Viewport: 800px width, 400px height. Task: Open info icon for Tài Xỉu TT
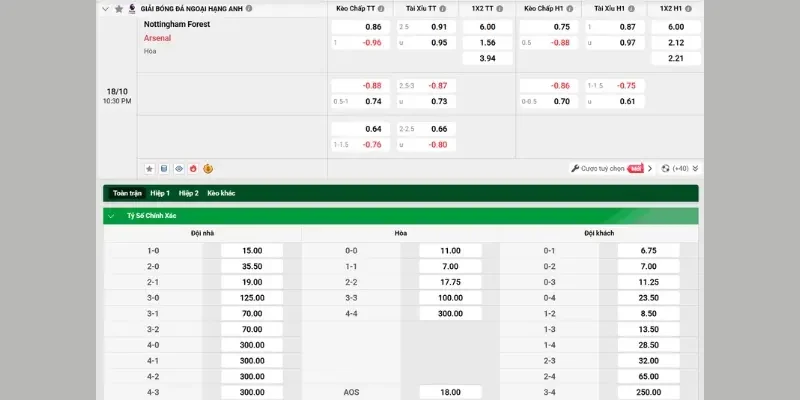pyautogui.click(x=442, y=9)
